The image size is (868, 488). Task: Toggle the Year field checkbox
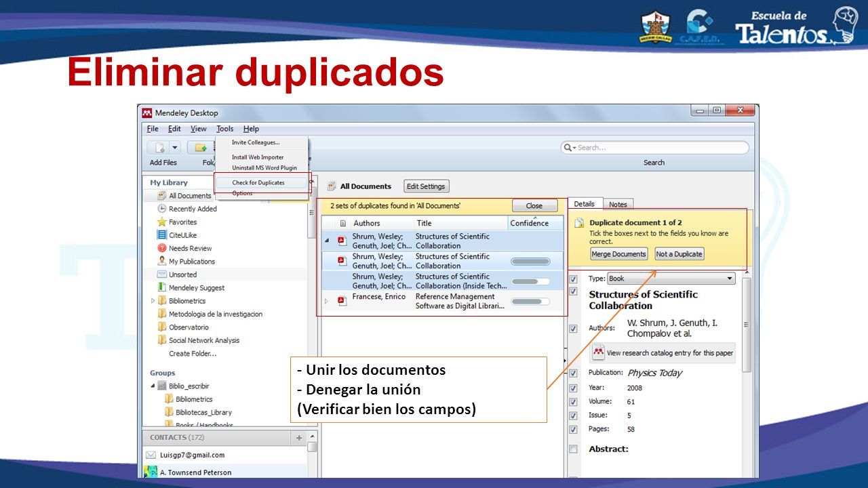[x=573, y=388]
